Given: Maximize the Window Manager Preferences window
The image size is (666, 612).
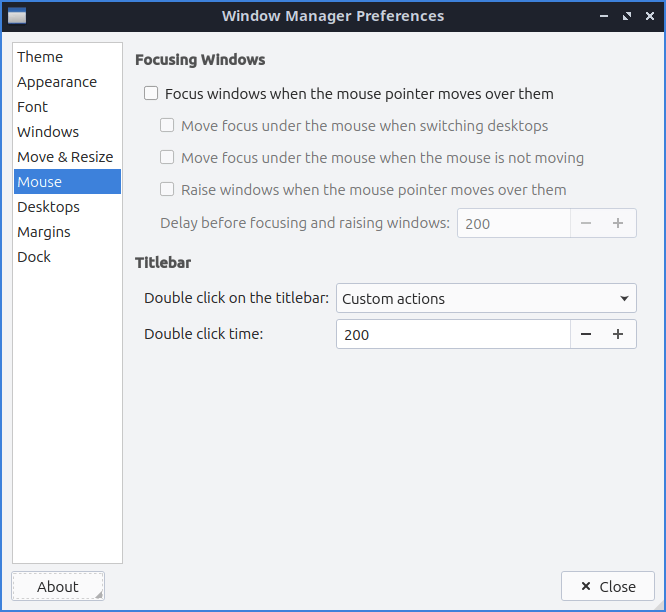Looking at the screenshot, I should tap(627, 16).
